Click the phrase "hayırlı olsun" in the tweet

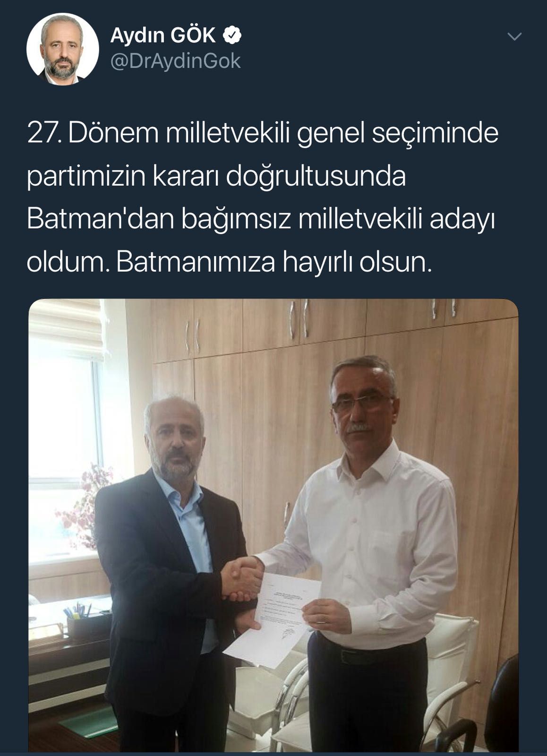(357, 263)
